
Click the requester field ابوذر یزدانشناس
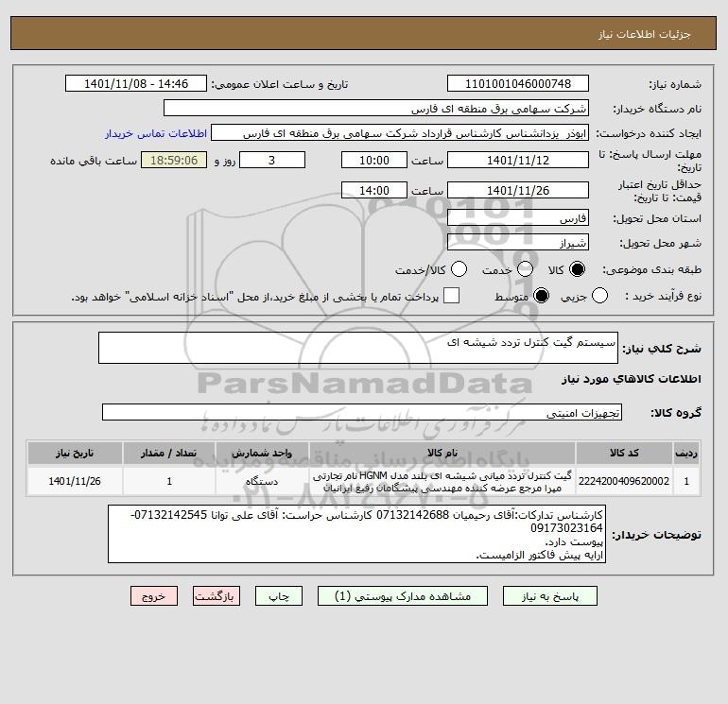(x=400, y=133)
